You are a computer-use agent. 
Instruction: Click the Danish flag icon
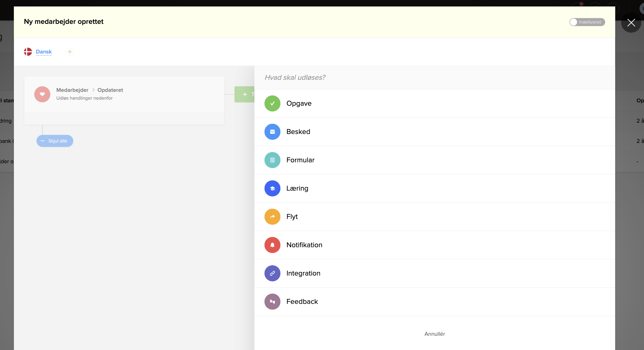[28, 52]
